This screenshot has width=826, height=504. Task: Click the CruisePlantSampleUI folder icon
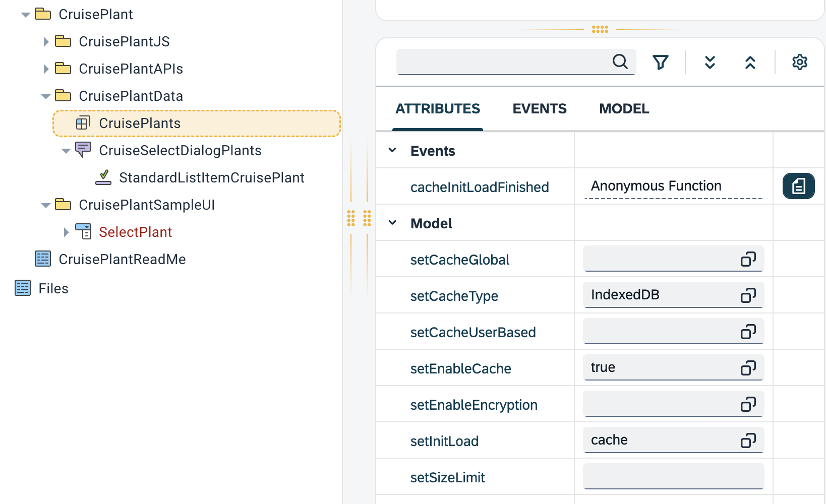63,204
